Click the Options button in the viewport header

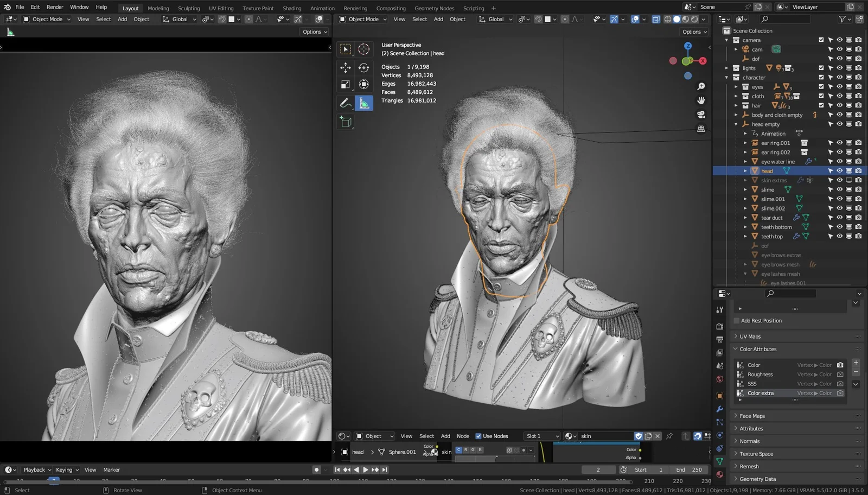click(x=314, y=31)
